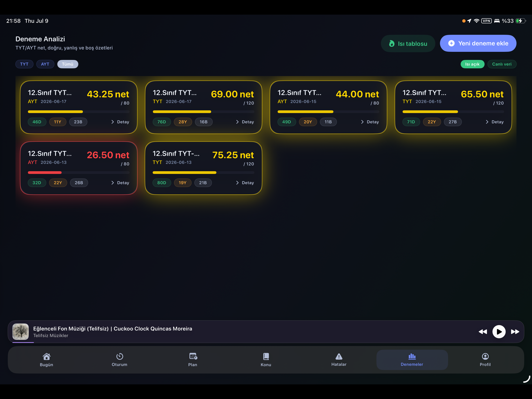Image resolution: width=532 pixels, height=399 pixels.
Task: Open the Oturum timer icon
Action: pyautogui.click(x=120, y=356)
